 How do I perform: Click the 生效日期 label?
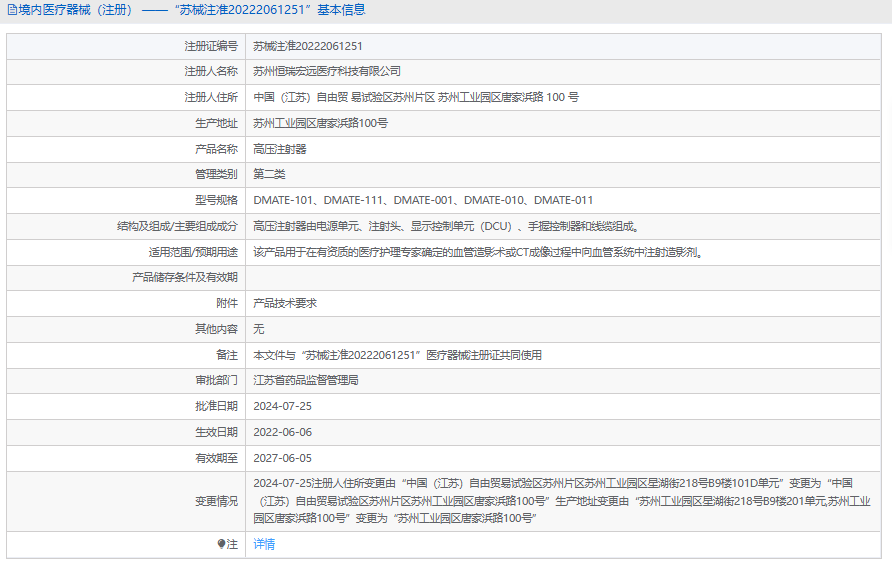click(216, 432)
